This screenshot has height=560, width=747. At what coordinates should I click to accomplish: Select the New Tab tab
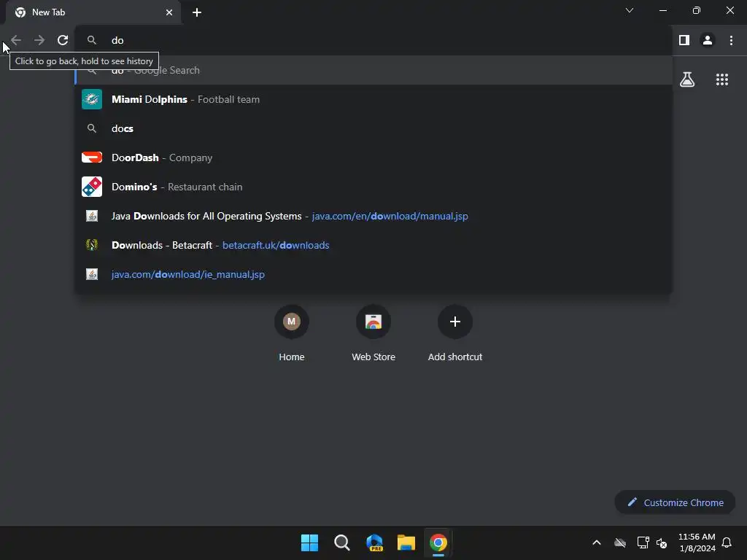click(x=93, y=13)
